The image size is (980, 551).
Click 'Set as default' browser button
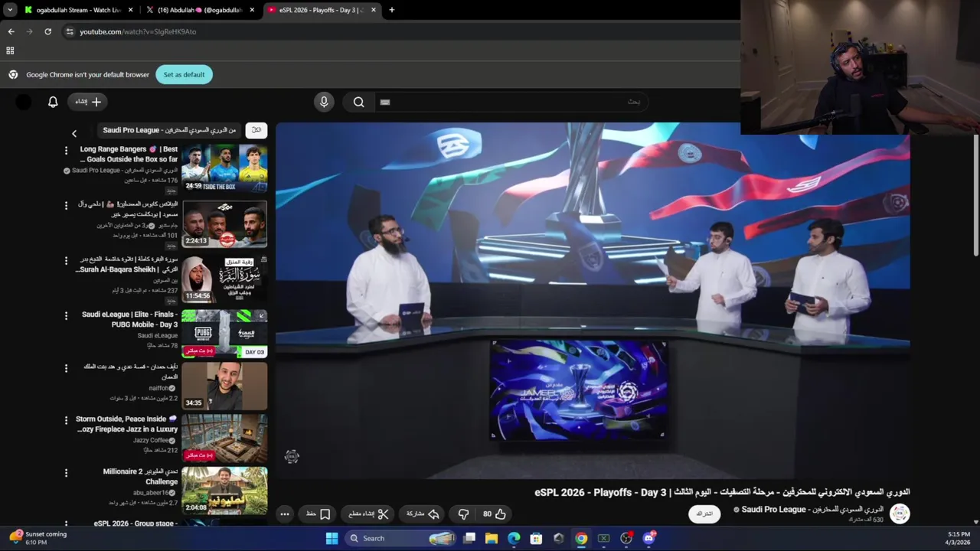pos(184,74)
